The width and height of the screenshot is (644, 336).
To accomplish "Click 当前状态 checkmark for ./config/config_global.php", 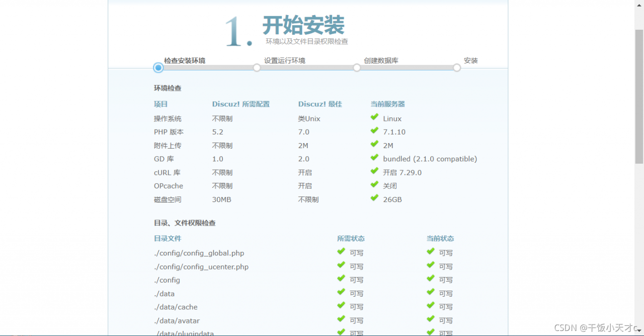I will (x=431, y=251).
